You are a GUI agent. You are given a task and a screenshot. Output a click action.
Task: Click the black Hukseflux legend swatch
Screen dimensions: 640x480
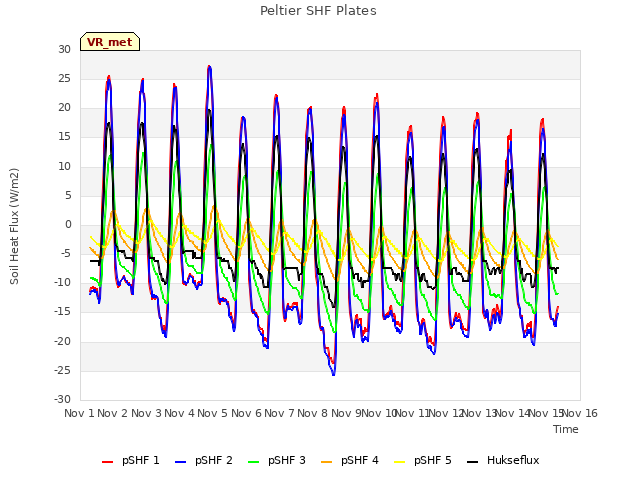(x=472, y=462)
